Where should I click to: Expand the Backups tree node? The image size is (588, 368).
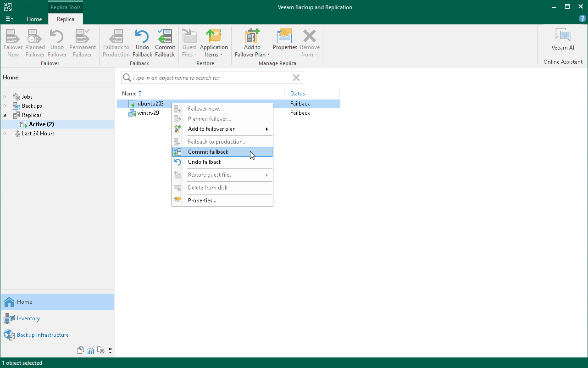pos(5,106)
